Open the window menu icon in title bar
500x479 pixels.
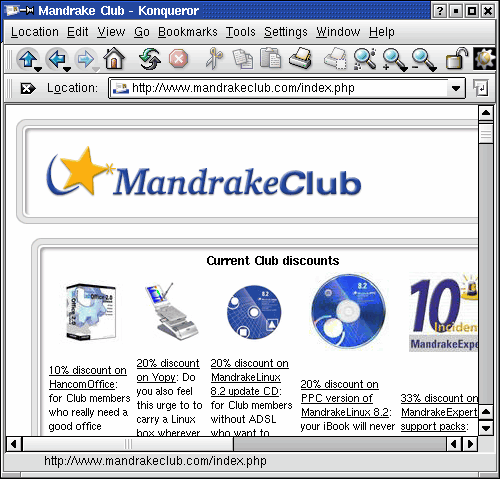[12, 11]
